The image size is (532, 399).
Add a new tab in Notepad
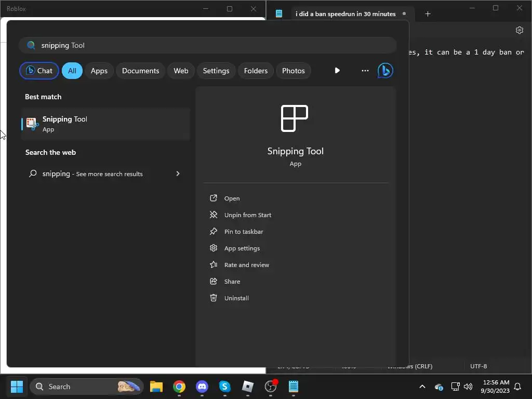point(428,14)
